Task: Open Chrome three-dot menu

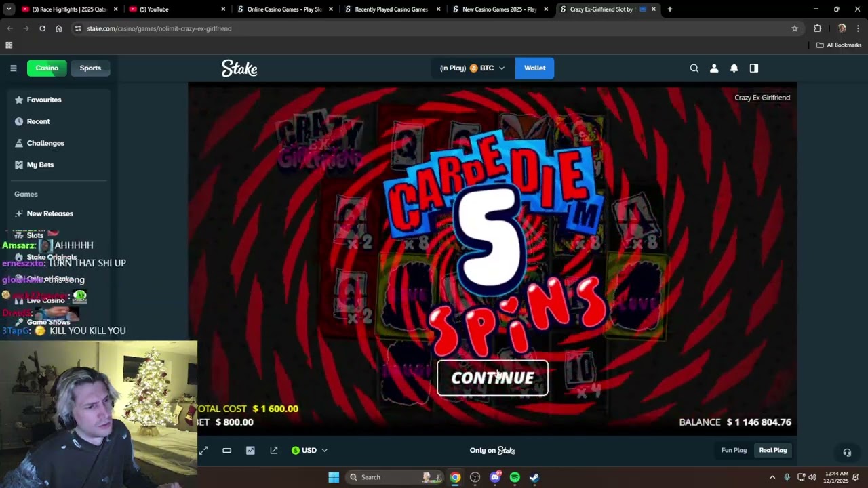Action: point(858,28)
